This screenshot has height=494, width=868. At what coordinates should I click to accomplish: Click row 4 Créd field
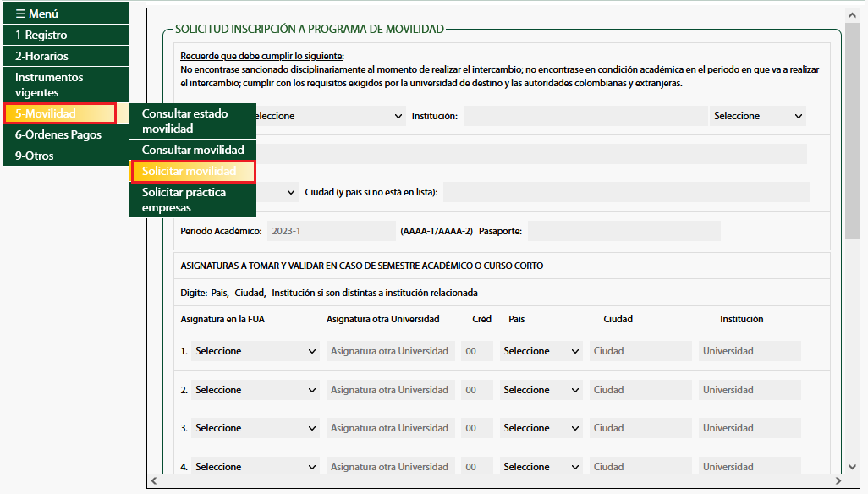[x=477, y=466]
